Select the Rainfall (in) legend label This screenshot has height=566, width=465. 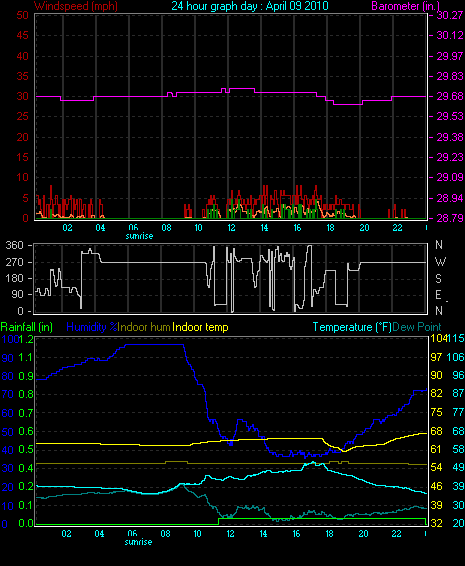click(x=27, y=327)
